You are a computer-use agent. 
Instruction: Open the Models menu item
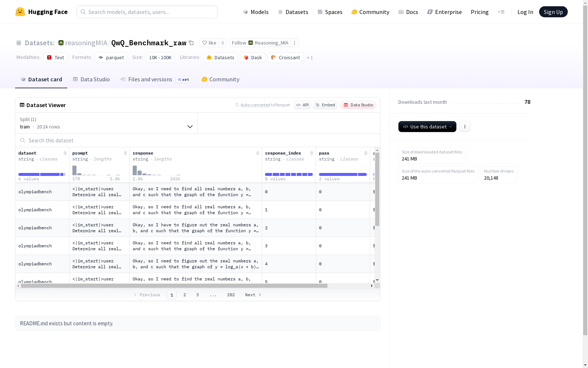tap(256, 12)
